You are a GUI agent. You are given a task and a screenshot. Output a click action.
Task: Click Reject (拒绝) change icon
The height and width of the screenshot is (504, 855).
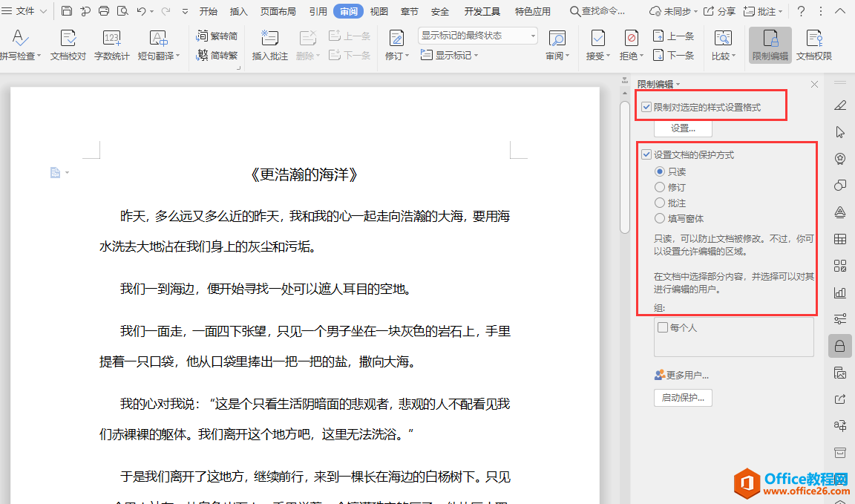[631, 45]
